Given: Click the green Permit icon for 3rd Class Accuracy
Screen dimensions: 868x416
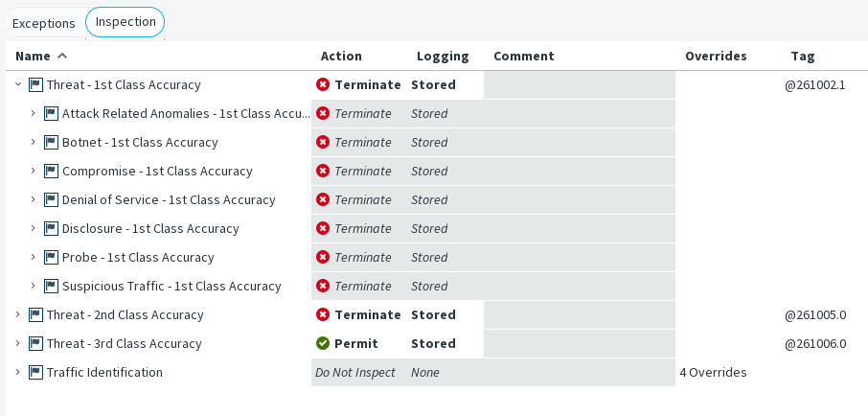Looking at the screenshot, I should (323, 343).
